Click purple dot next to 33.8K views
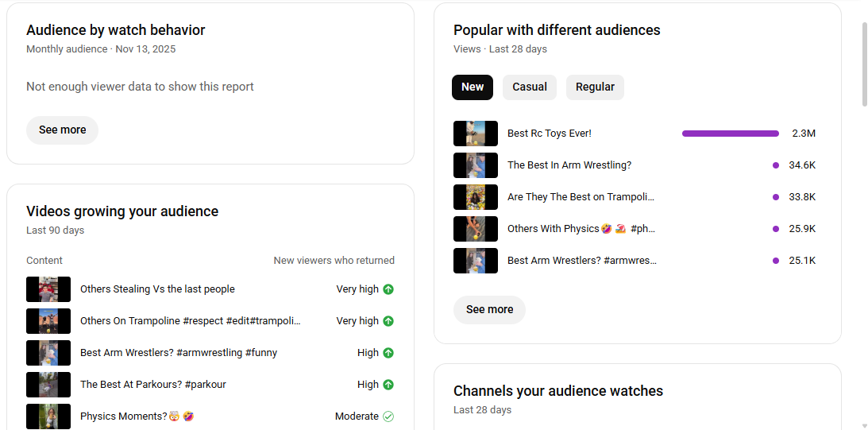Viewport: 868px width, 430px height. click(776, 197)
